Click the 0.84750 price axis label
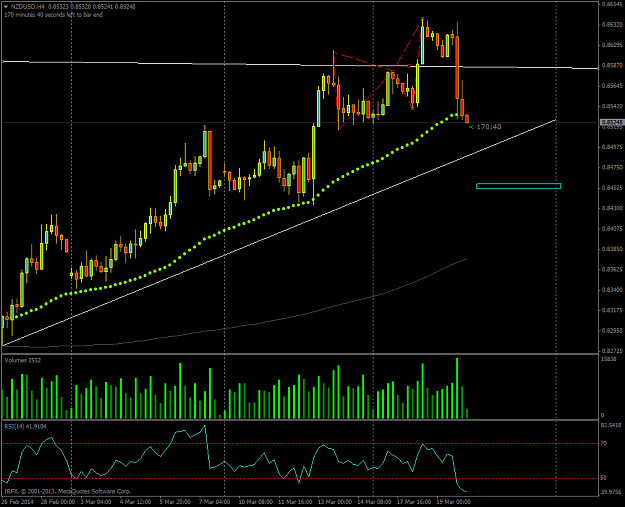This screenshot has width=625, height=507. pyautogui.click(x=612, y=167)
